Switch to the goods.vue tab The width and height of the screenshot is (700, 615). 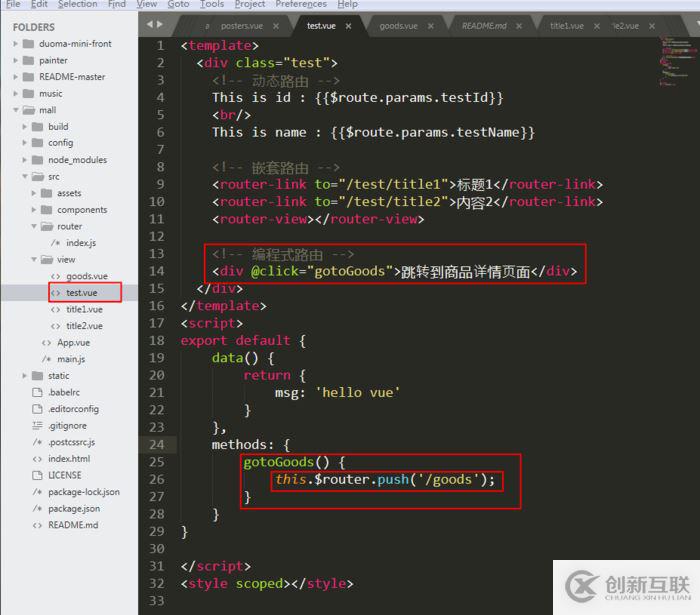point(399,26)
